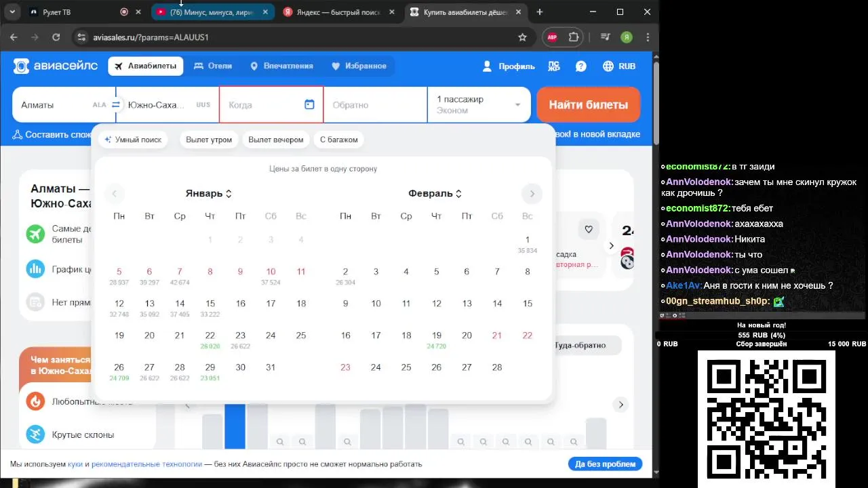Viewport: 868px width, 488px height.
Task: Select January 22 priced 26 020
Action: click(x=210, y=340)
